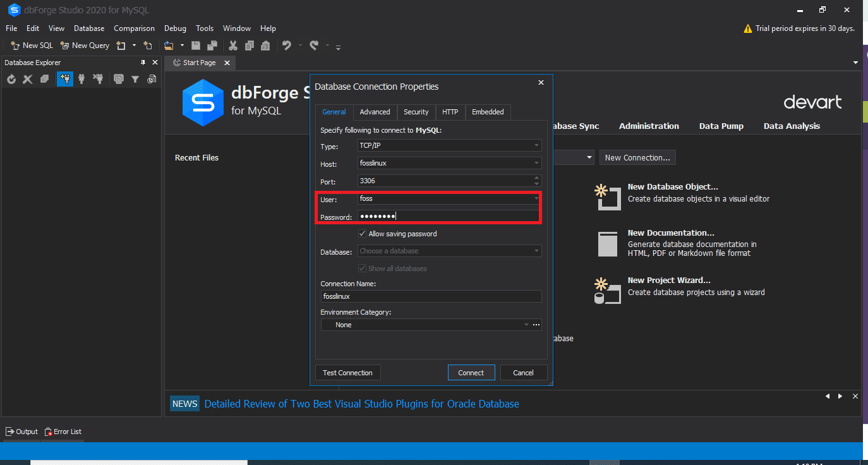Open the connection Type dropdown
868x465 pixels.
(536, 145)
